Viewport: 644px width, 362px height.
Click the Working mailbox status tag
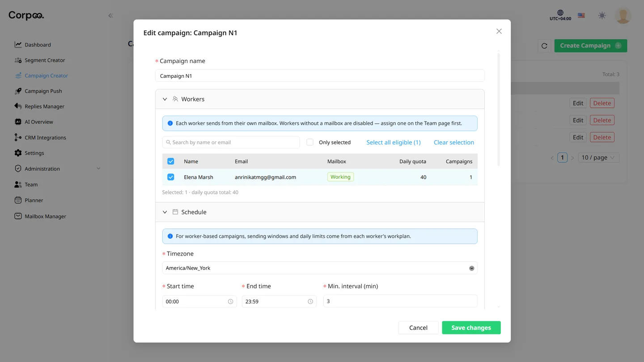point(340,177)
